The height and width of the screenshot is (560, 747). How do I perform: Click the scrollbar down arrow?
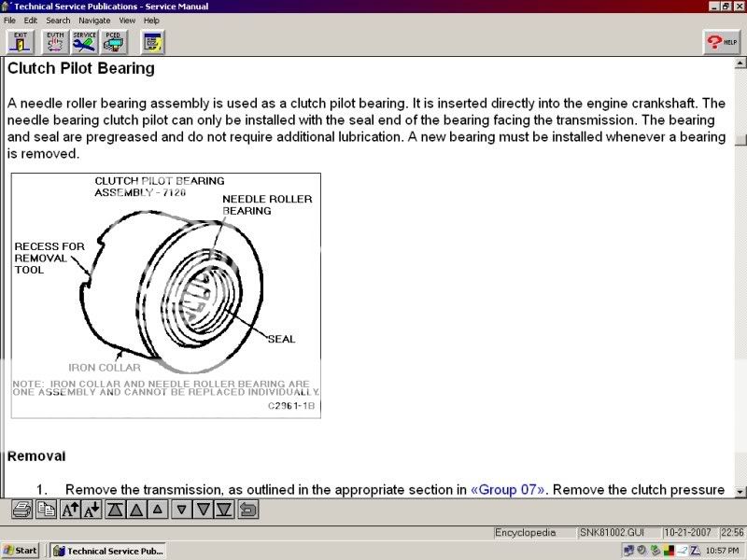click(x=740, y=490)
